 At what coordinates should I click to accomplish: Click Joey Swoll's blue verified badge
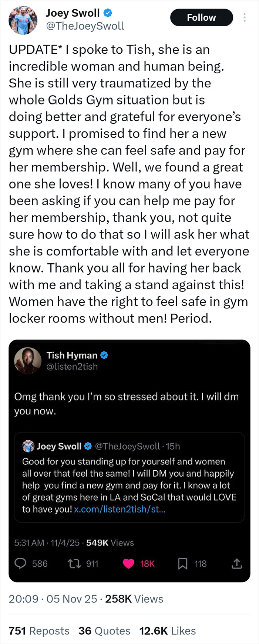[107, 13]
